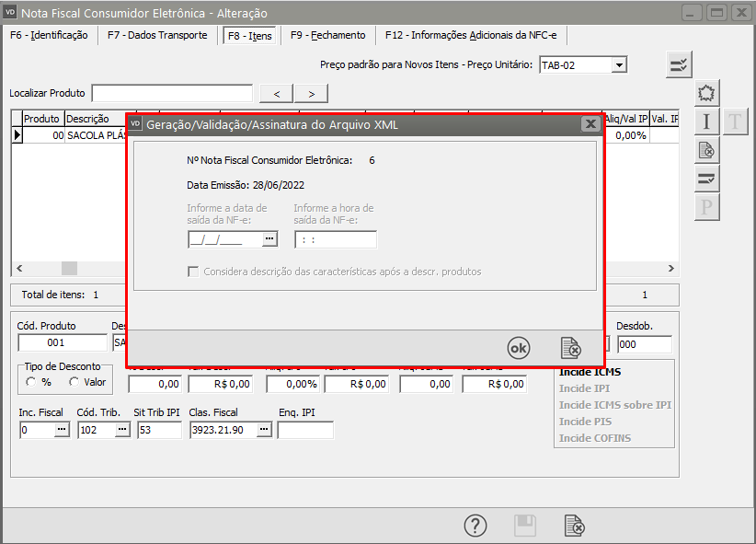Click the document-x icon in right toolbar
The width and height of the screenshot is (756, 544).
pos(706,150)
